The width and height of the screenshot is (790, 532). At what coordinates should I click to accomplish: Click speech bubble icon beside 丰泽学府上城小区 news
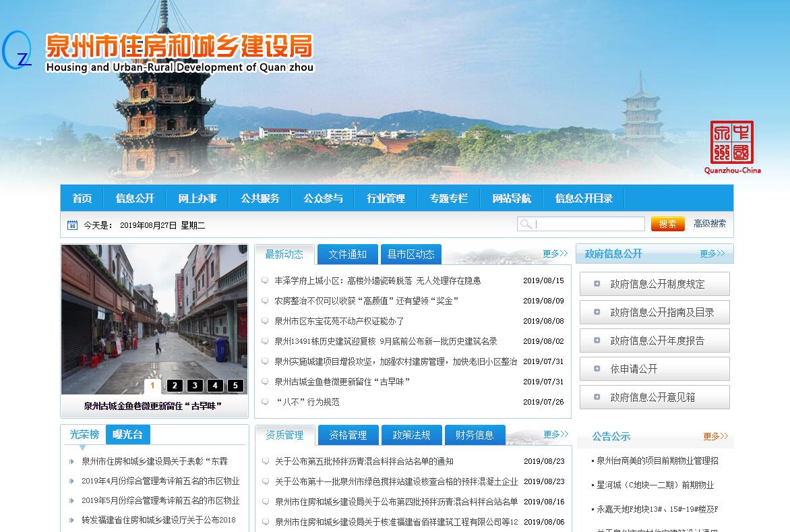click(x=265, y=281)
